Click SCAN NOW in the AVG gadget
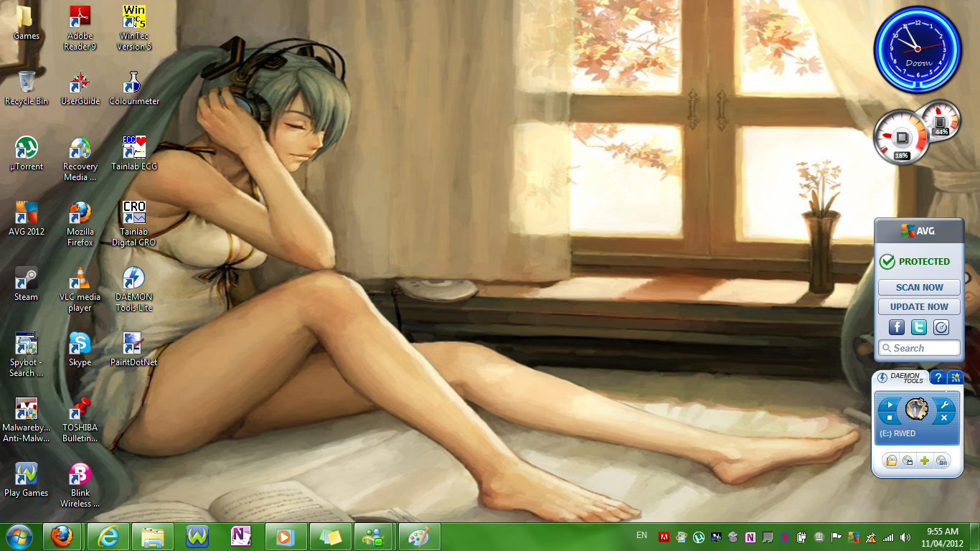The image size is (980, 551). tap(919, 287)
